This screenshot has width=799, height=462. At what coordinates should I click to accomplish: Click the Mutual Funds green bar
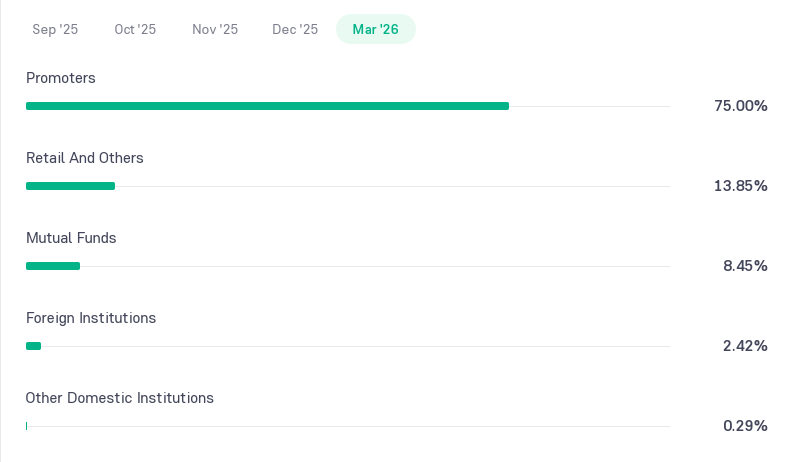tap(53, 266)
